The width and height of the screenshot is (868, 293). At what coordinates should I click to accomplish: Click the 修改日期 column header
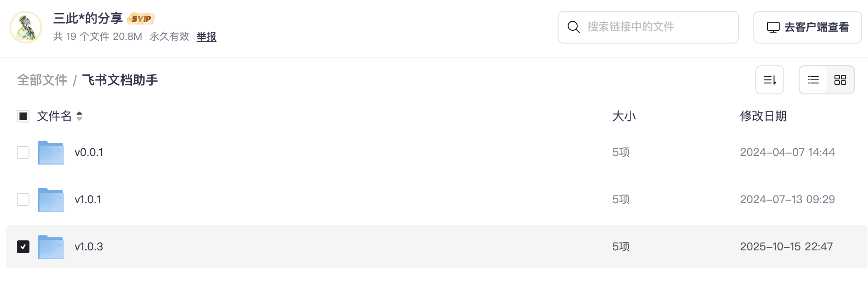coord(763,116)
